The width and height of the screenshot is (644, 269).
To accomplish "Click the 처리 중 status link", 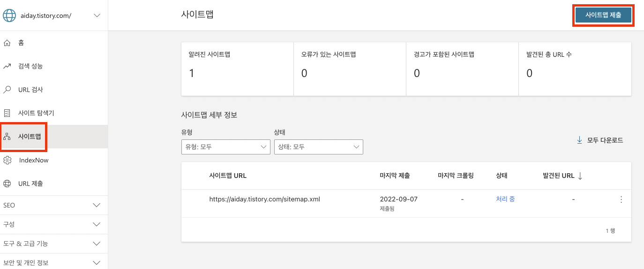I will [505, 199].
